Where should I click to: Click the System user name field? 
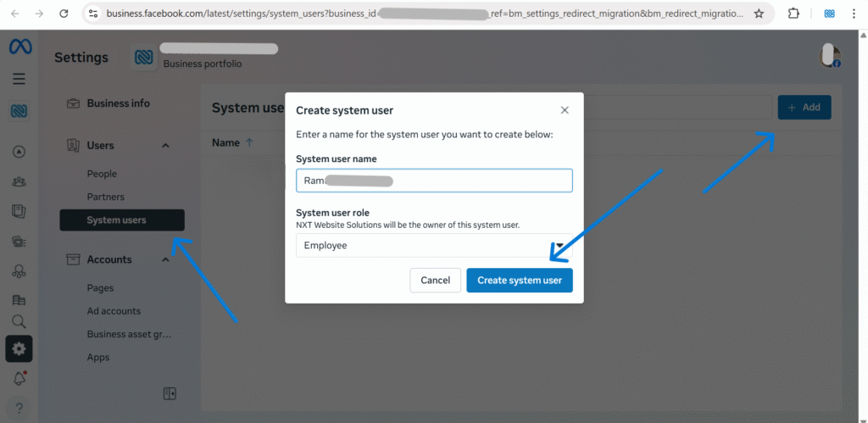point(434,181)
